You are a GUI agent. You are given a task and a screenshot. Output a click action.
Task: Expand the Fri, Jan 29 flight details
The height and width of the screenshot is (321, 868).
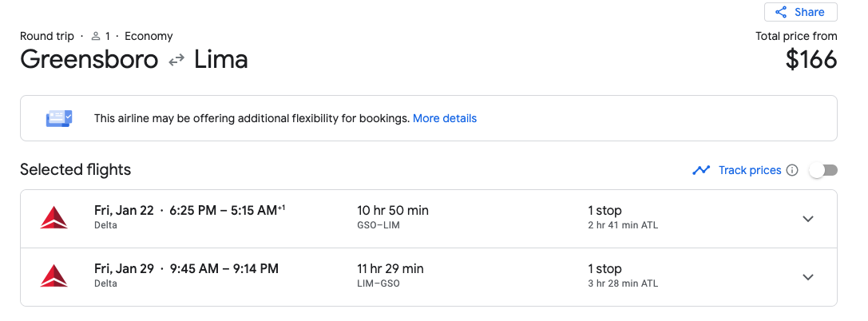pyautogui.click(x=808, y=277)
